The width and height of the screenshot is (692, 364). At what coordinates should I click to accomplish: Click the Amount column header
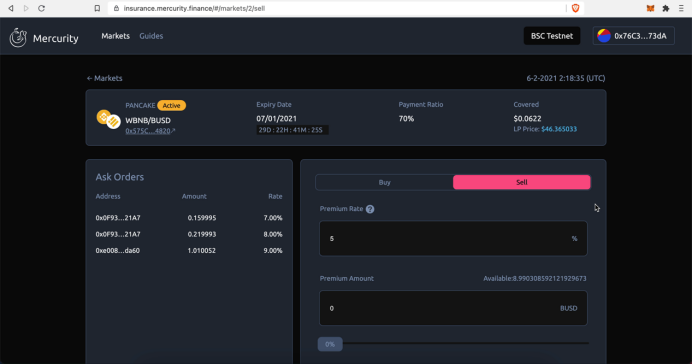coord(194,196)
